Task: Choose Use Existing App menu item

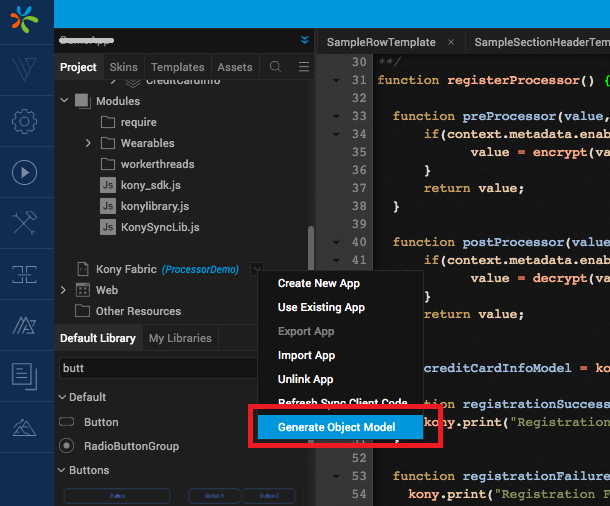Action: (x=321, y=307)
